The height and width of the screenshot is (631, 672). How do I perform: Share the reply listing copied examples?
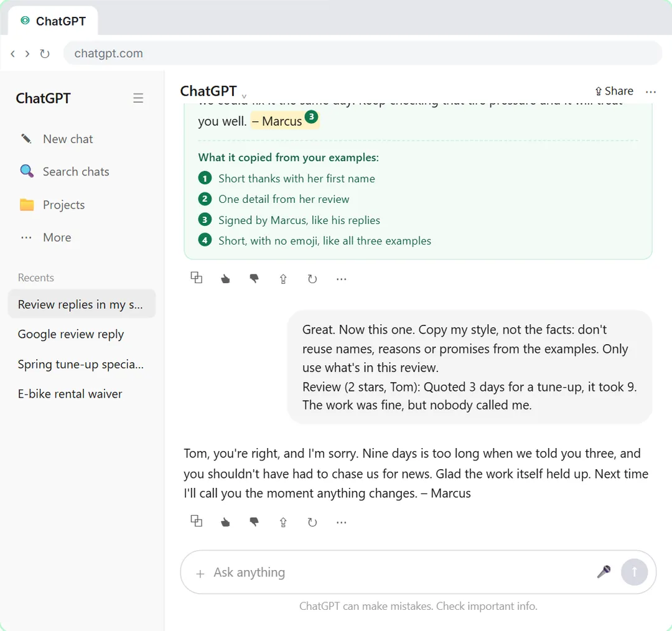coord(283,279)
